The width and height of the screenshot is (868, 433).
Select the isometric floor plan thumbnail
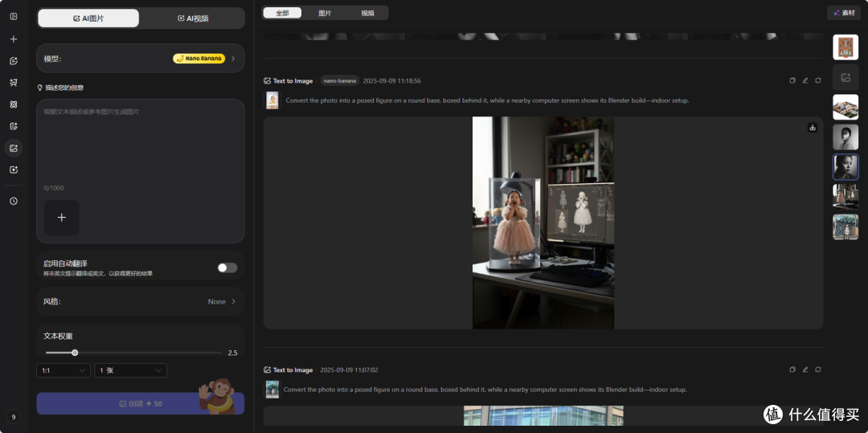click(x=845, y=108)
